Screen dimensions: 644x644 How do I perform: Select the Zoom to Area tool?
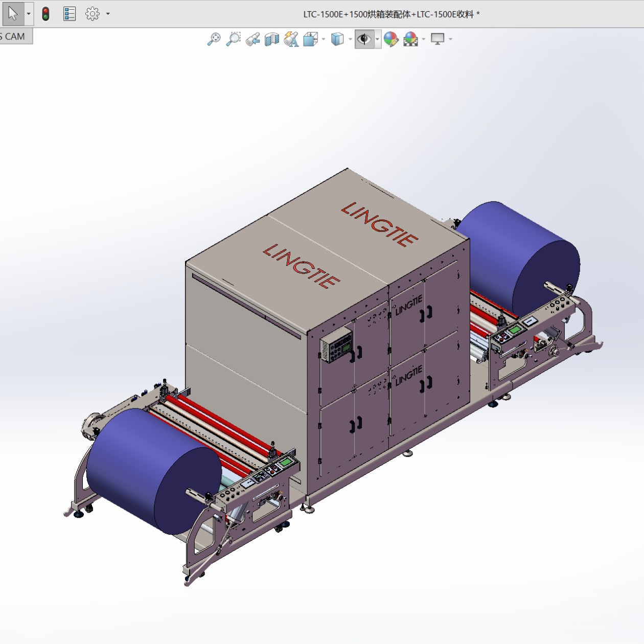[x=233, y=39]
